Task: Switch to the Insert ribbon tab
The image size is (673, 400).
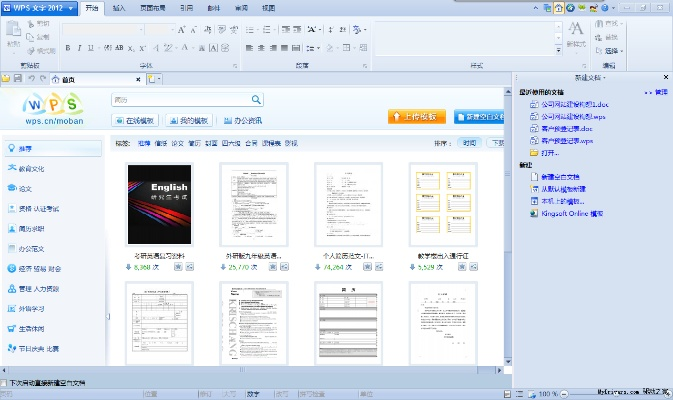Action: (119, 8)
